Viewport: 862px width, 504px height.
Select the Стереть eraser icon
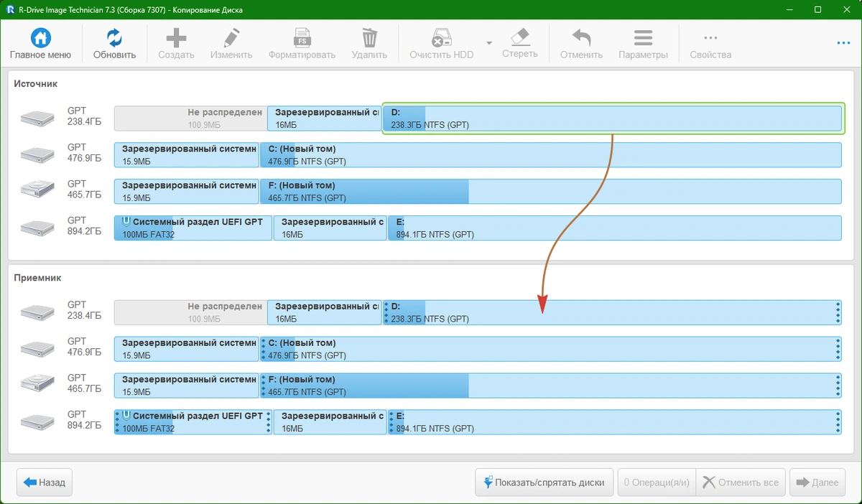point(519,37)
